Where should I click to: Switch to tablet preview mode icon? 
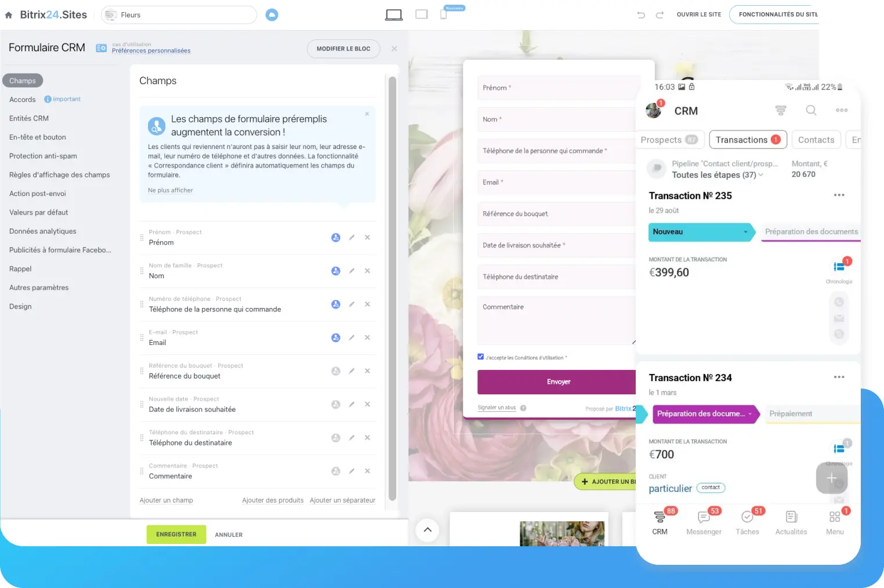[422, 14]
